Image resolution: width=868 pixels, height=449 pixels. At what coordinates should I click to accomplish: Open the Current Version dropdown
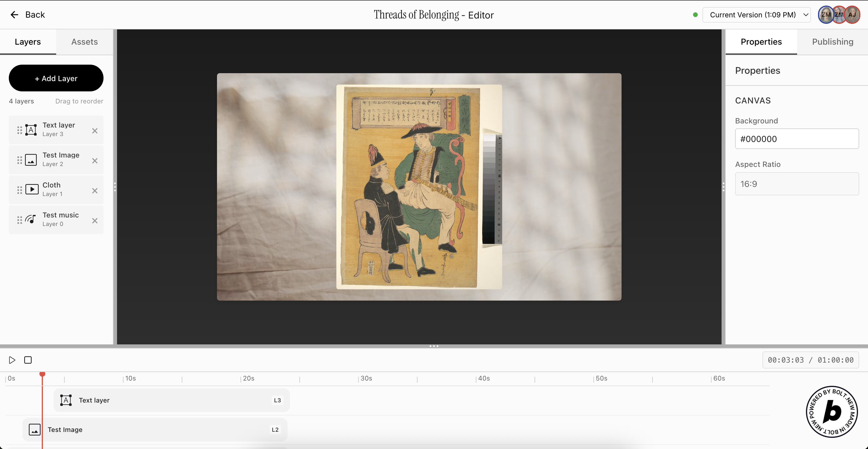757,15
